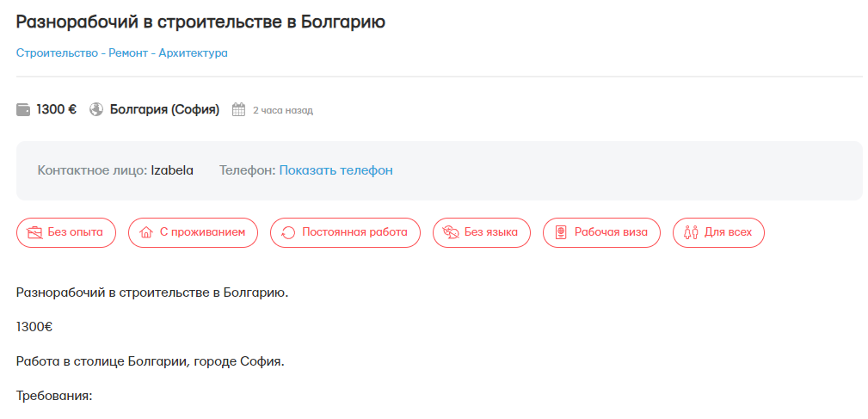The image size is (868, 419).
Task: Open the 'Строительство - Ремонт - Архитектура' category link
Action: pyautogui.click(x=122, y=52)
